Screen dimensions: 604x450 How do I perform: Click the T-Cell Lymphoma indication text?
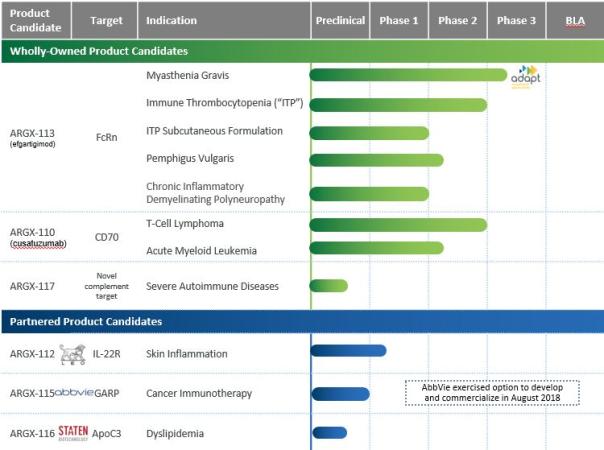tap(186, 224)
